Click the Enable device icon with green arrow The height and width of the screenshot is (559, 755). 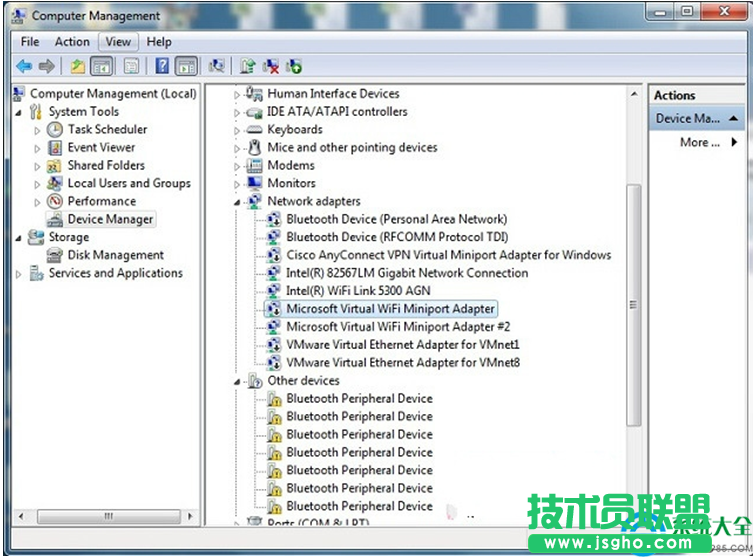pyautogui.click(x=294, y=66)
